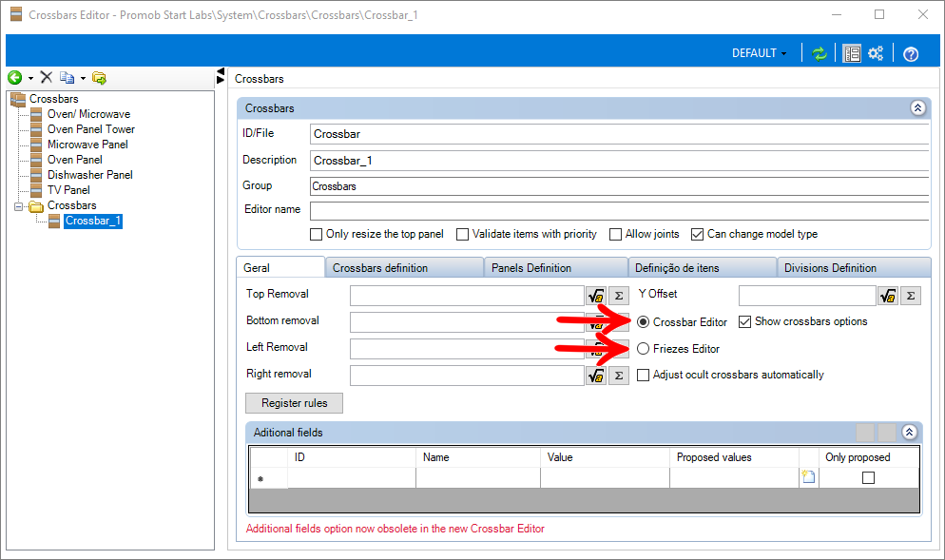Click the ID column header
The height and width of the screenshot is (560, 945).
pyautogui.click(x=352, y=457)
